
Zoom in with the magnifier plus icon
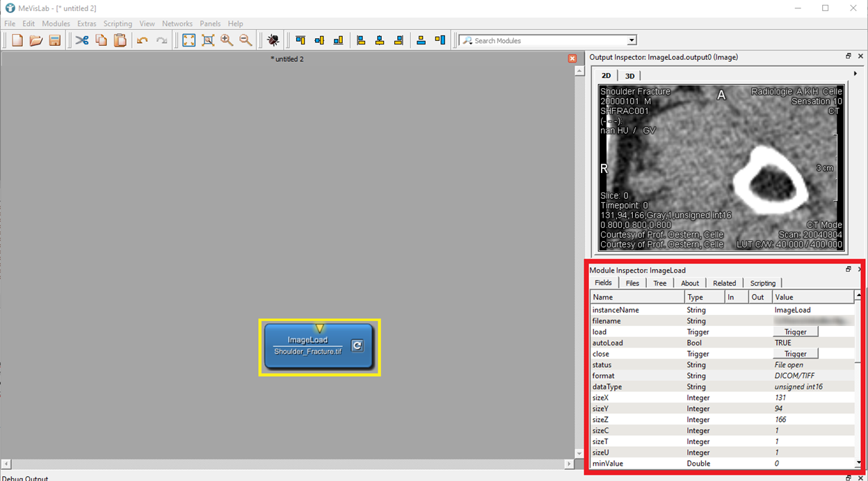(x=227, y=40)
